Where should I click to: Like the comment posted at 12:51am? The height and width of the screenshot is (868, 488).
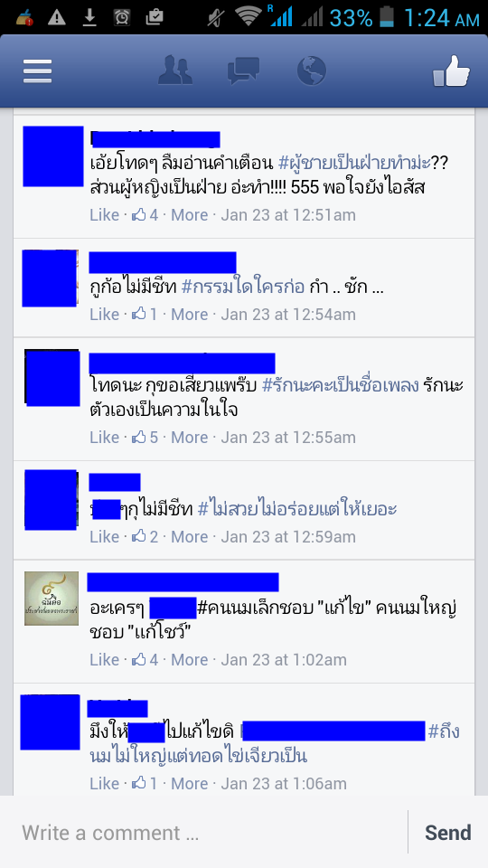[x=105, y=215]
